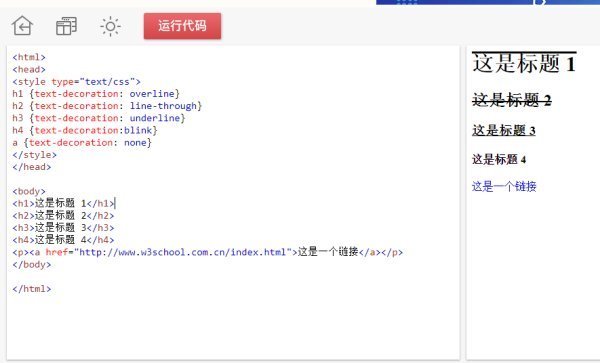
Task: Click the <h2>这是标题 2</h2> code line
Action: (64, 216)
